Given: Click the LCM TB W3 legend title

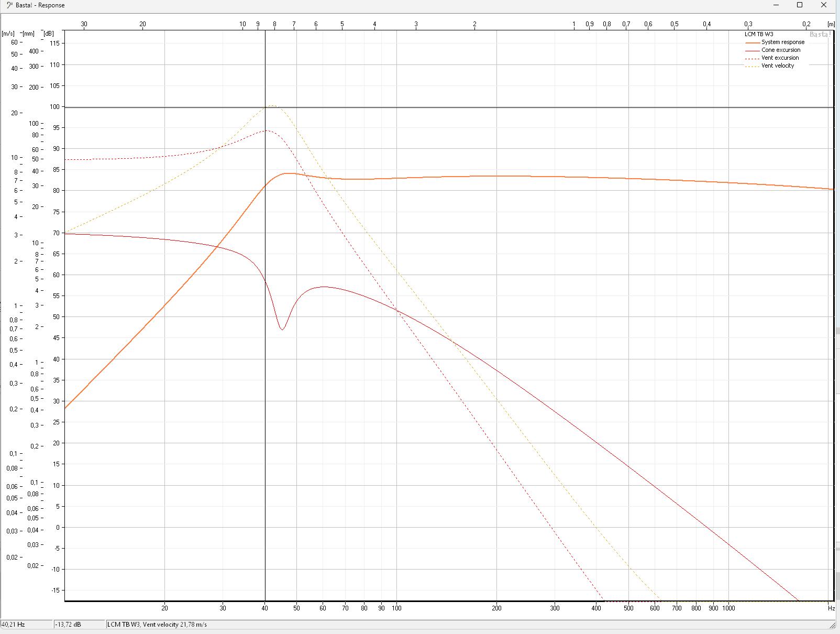Looking at the screenshot, I should tap(759, 35).
